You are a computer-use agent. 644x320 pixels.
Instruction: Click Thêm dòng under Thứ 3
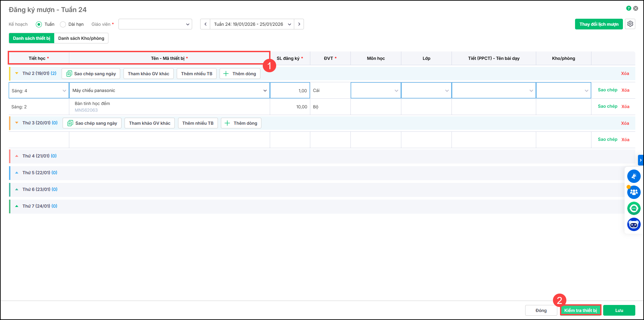point(241,123)
